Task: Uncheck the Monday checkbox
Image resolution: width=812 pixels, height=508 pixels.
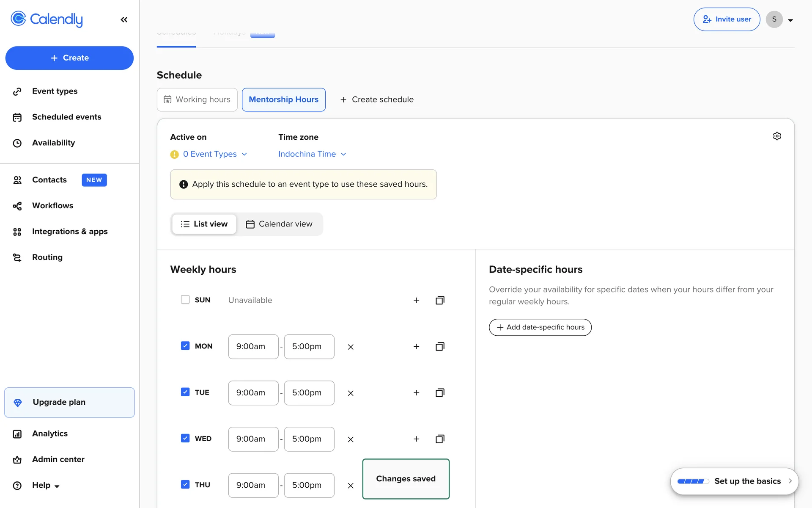Action: coord(185,346)
